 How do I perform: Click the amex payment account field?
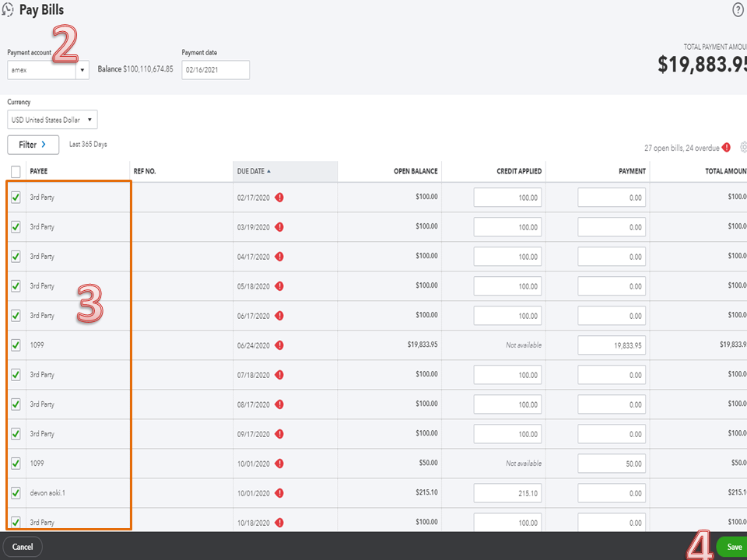click(41, 70)
